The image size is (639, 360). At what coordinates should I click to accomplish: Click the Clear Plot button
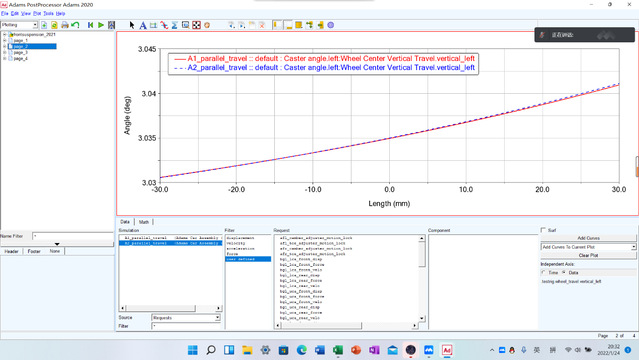588,255
